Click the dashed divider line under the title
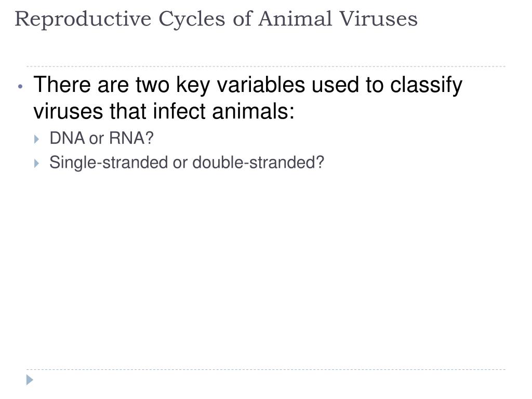The width and height of the screenshot is (532, 399). (266, 66)
